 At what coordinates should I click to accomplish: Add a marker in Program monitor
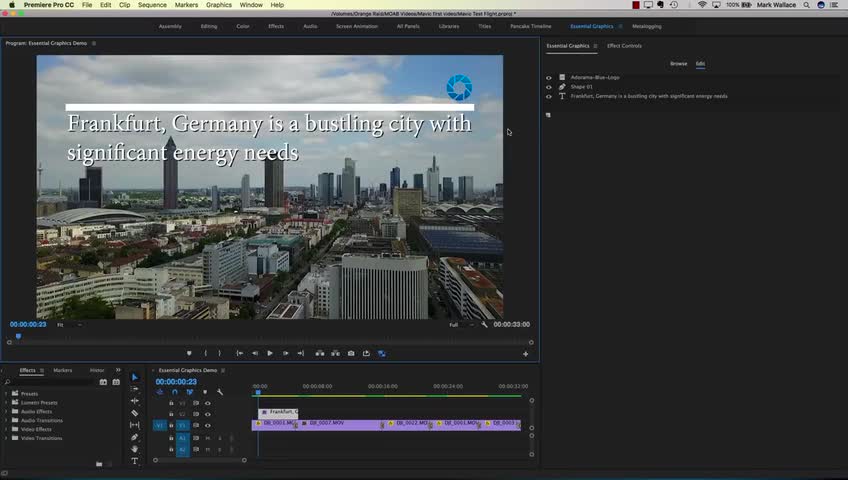pos(189,353)
